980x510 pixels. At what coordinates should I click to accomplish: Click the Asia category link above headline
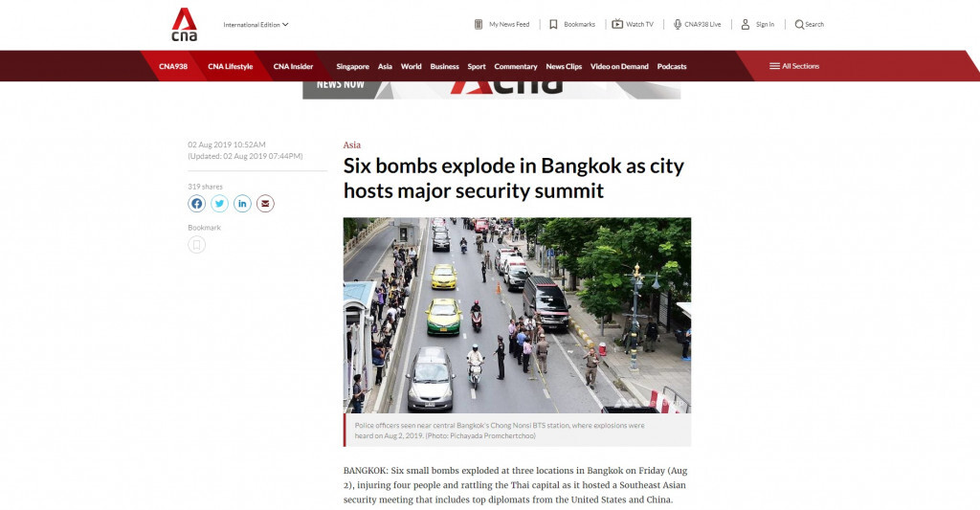352,145
